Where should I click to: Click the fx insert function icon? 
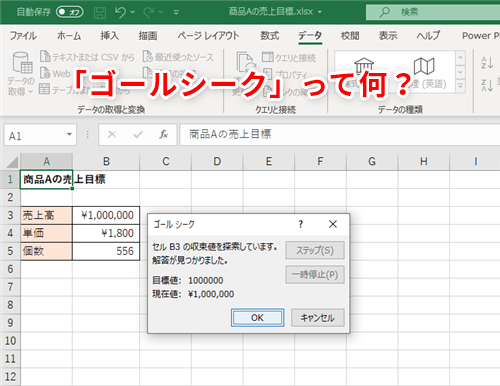click(163, 135)
